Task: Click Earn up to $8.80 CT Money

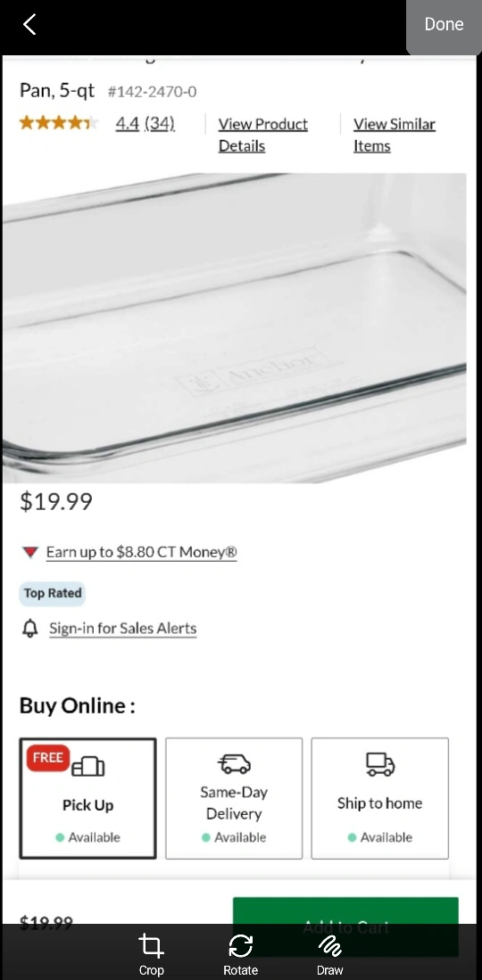Action: (141, 552)
